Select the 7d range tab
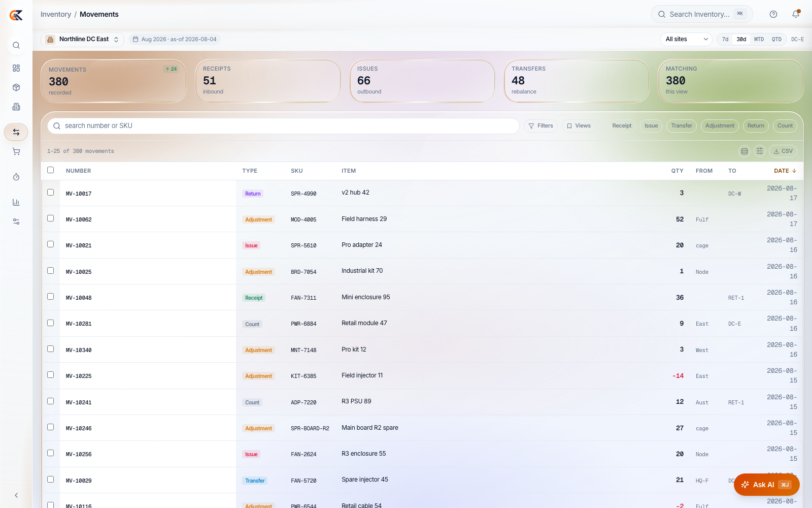Screen dimensions: 812x508 [725, 39]
